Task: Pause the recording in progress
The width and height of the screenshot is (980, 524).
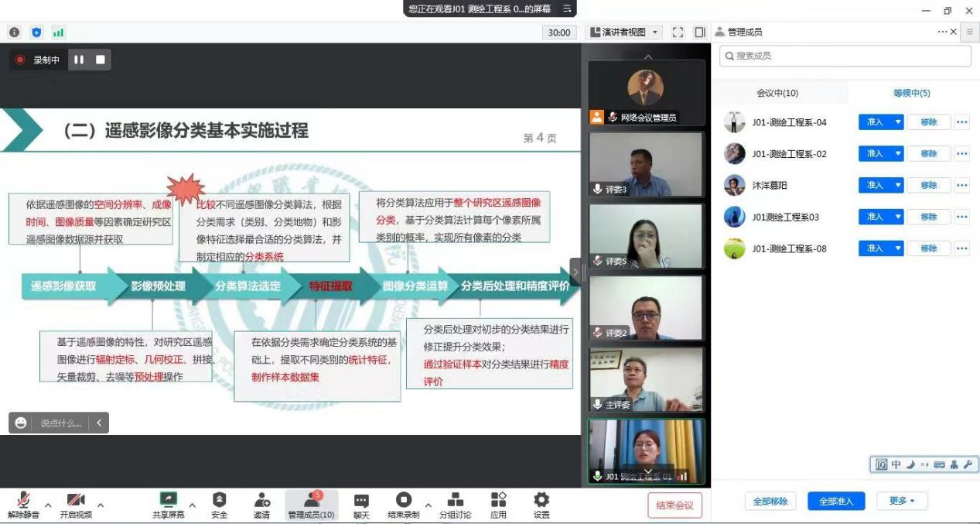Action: pos(79,60)
